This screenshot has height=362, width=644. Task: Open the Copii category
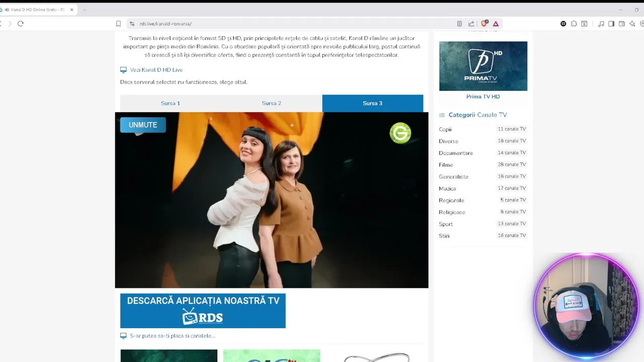coord(445,130)
